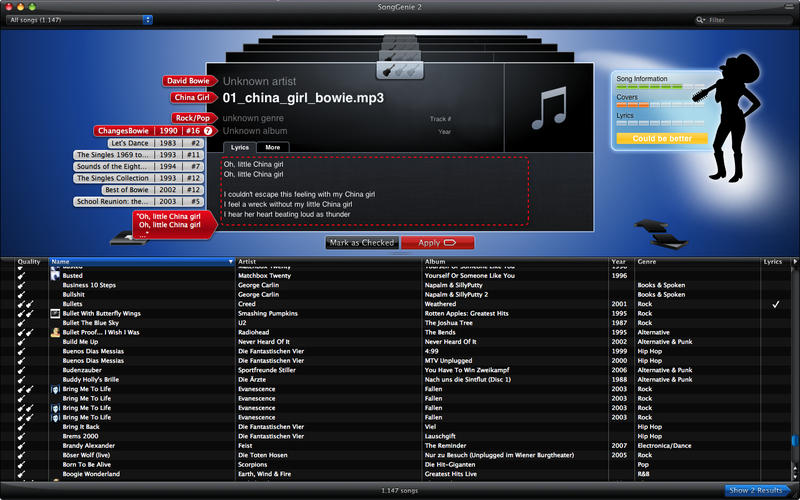The image size is (800, 500).
Task: Click the quality guitar icons for Bullets row
Action: [26, 304]
